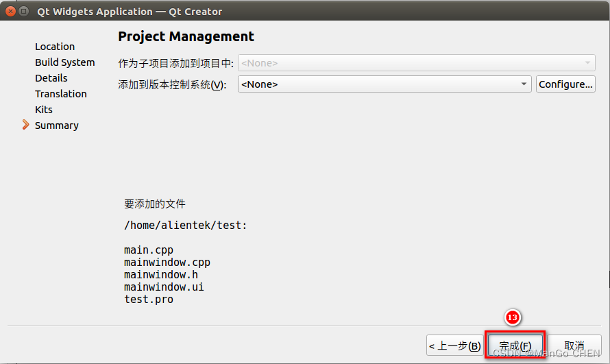Select the Build System wizard step

pos(65,62)
